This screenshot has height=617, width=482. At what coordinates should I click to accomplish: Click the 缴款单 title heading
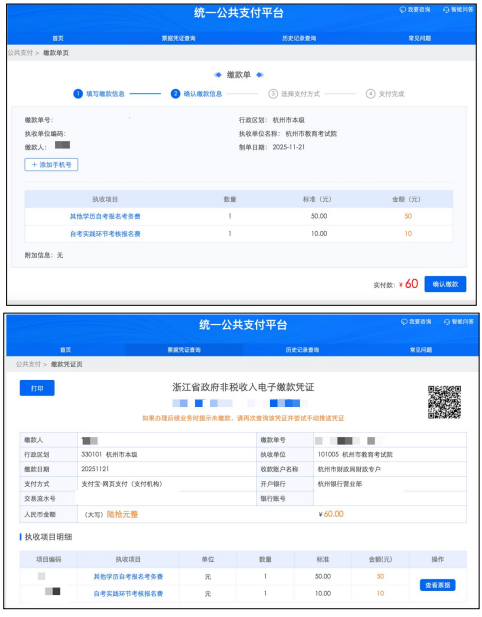(x=239, y=75)
